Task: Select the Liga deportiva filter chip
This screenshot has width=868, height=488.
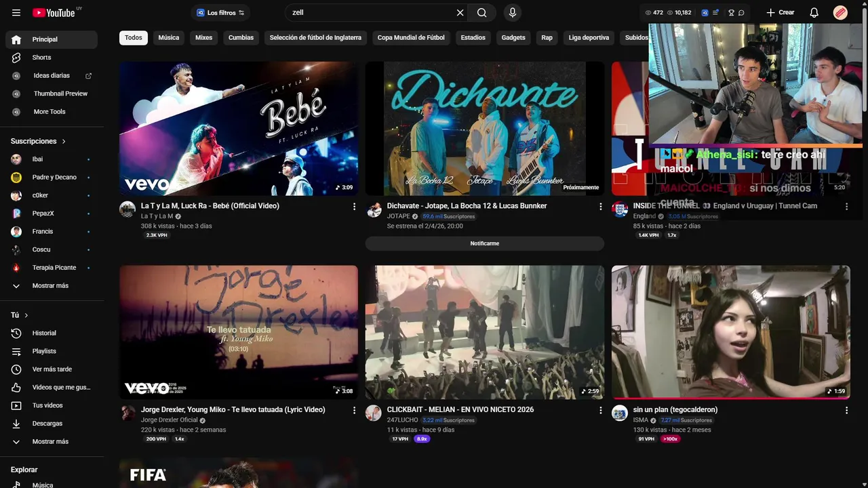Action: pos(589,38)
